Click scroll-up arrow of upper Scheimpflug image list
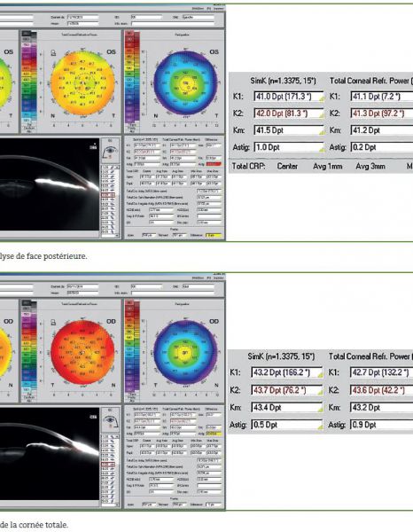Image resolution: width=413 pixels, height=532 pixels. coord(117,168)
